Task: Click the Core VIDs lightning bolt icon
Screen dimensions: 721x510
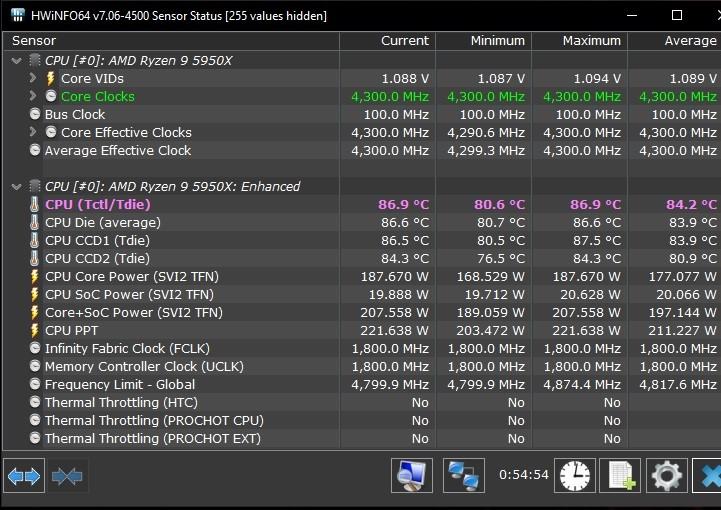Action: [x=51, y=79]
